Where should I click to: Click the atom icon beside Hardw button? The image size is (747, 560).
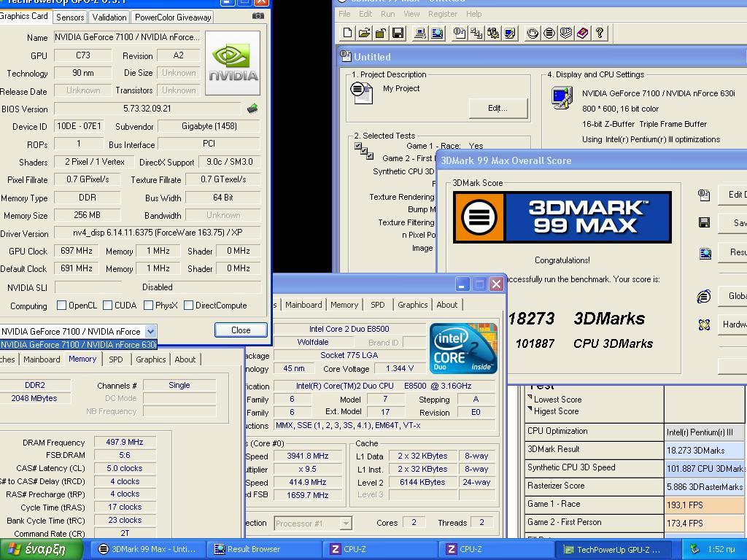[x=704, y=324]
